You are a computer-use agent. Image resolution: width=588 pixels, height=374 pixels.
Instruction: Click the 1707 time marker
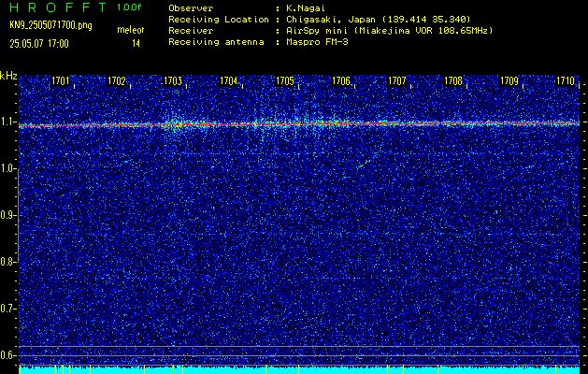(x=396, y=80)
